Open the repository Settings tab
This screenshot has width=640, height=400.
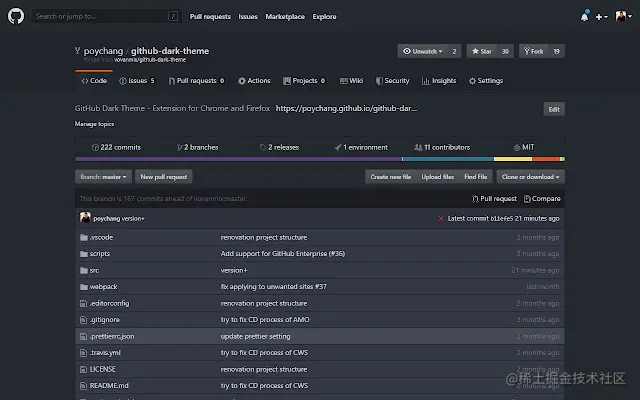[x=486, y=81]
